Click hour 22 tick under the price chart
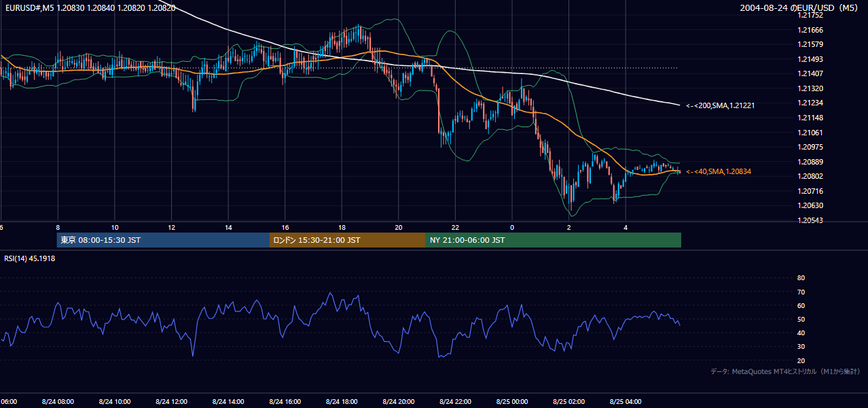868x408 pixels. [x=455, y=227]
